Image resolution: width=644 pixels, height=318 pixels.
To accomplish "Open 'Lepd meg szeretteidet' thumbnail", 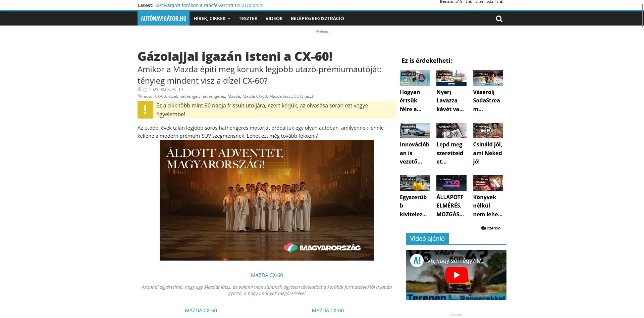I will click(x=451, y=131).
